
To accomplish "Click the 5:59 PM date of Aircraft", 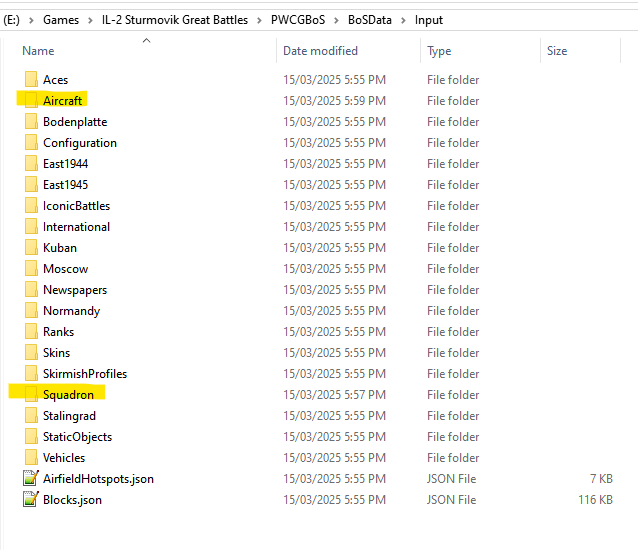I will point(334,100).
